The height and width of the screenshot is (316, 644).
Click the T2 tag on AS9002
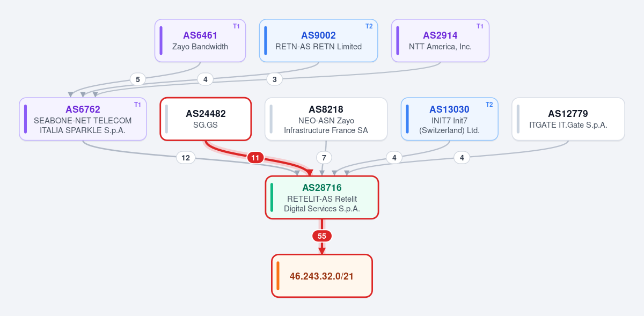[x=369, y=26]
